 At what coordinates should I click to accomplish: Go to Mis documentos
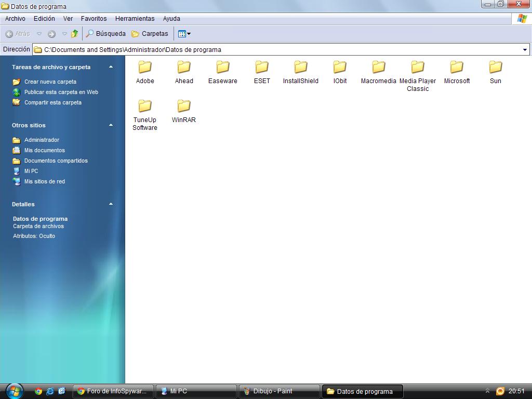coord(45,150)
